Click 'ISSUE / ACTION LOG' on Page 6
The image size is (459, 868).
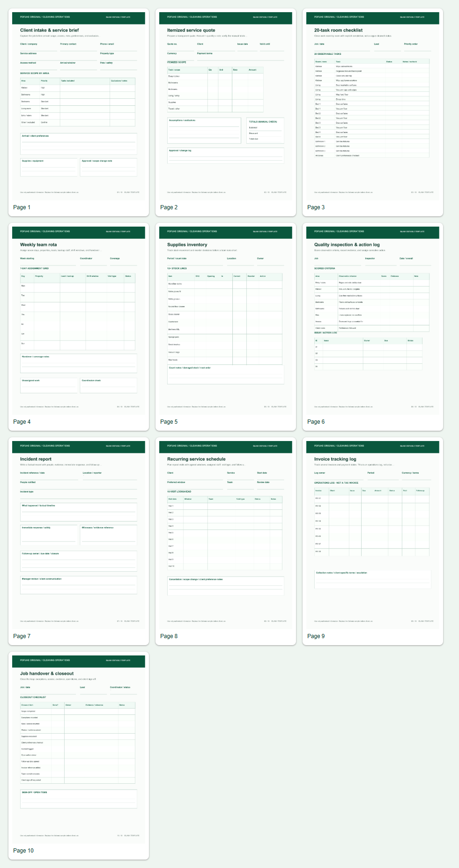(326, 333)
